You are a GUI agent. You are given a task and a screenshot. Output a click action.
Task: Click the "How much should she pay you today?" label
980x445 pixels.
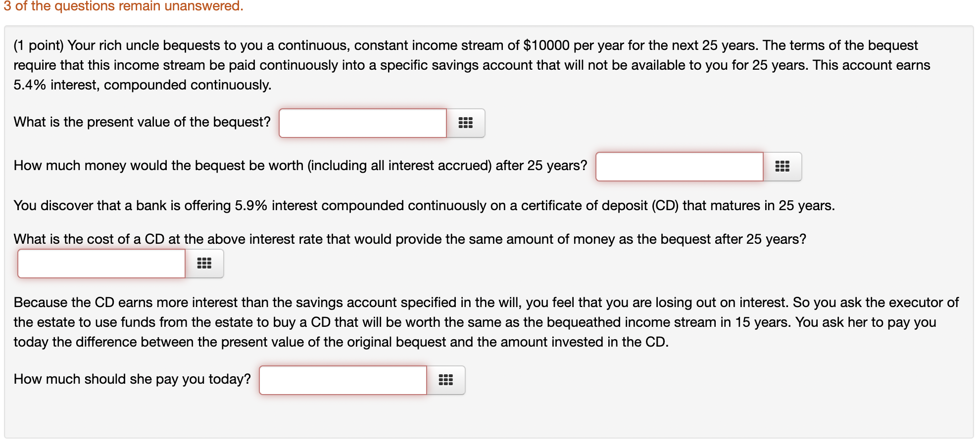click(x=132, y=379)
